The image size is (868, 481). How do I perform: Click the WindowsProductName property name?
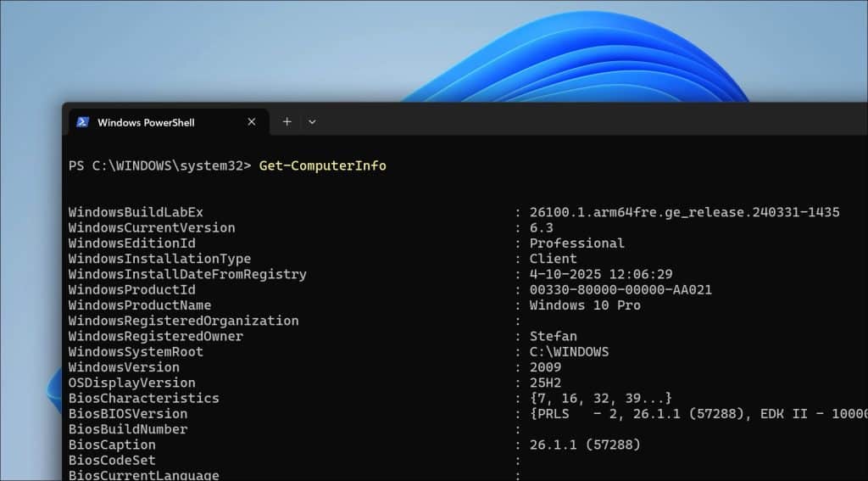pos(140,305)
